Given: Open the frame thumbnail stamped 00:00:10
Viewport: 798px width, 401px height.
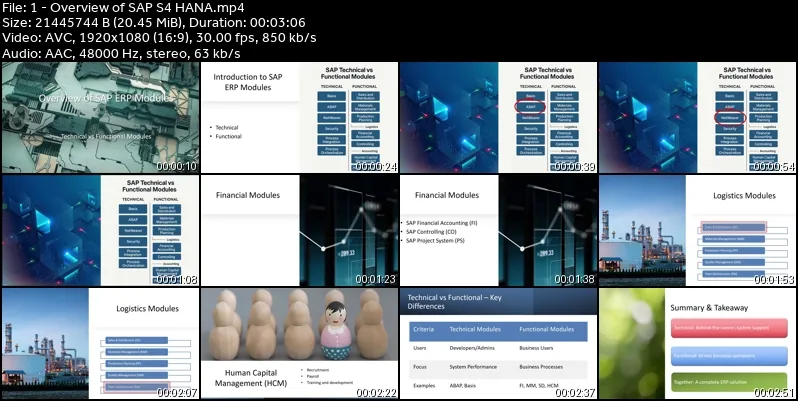Looking at the screenshot, I should tap(101, 118).
